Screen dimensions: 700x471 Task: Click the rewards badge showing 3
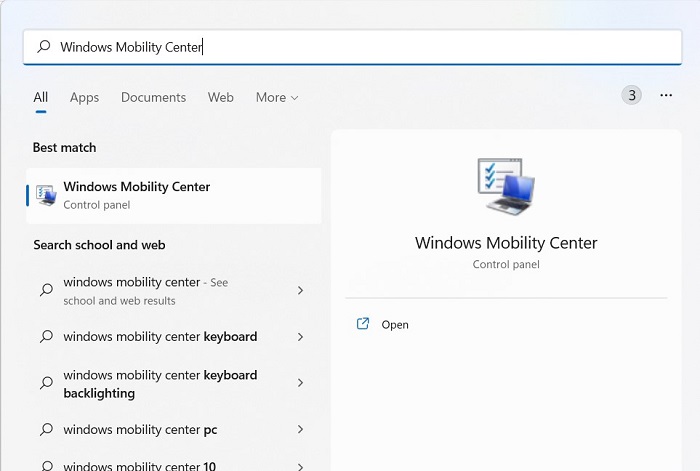pyautogui.click(x=631, y=95)
